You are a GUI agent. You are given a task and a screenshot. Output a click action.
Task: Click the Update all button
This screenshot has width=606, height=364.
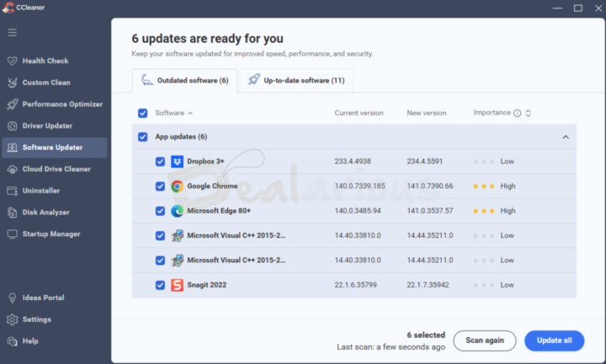[x=554, y=340]
